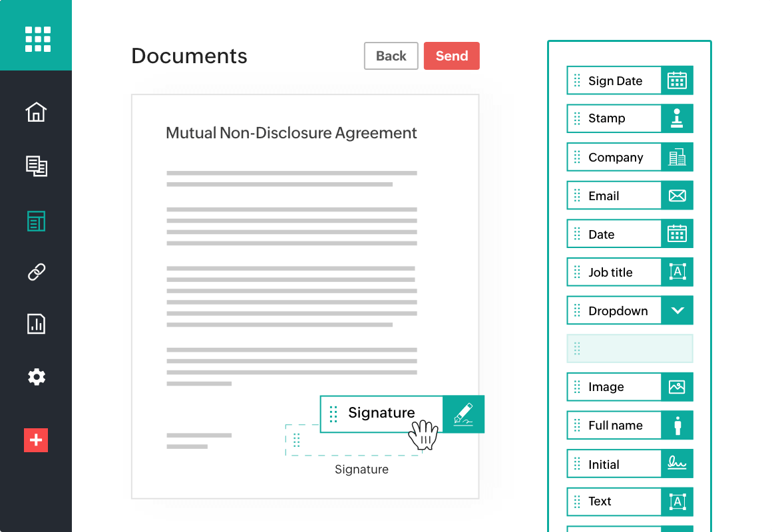The width and height of the screenshot is (772, 532).
Task: Select the Dropdown field
Action: (630, 310)
